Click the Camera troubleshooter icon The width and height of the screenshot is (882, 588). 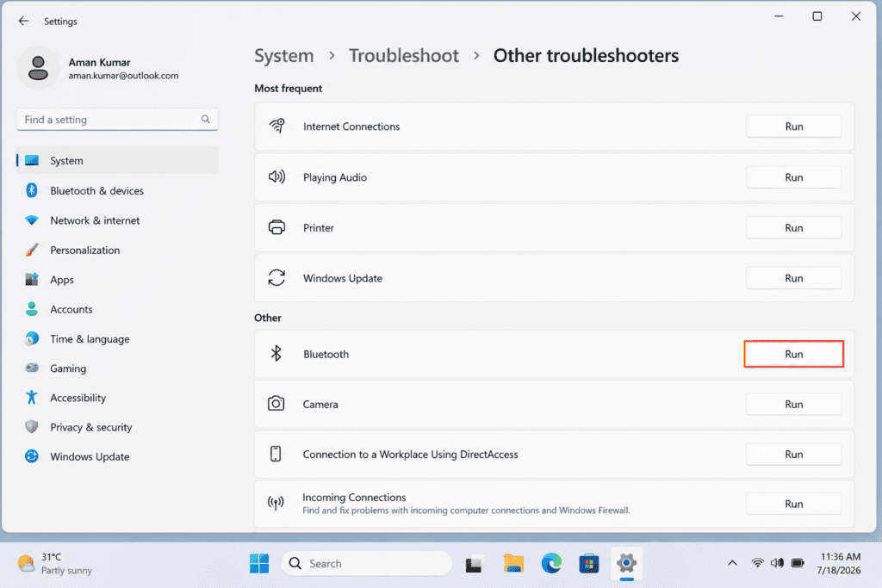click(x=276, y=404)
